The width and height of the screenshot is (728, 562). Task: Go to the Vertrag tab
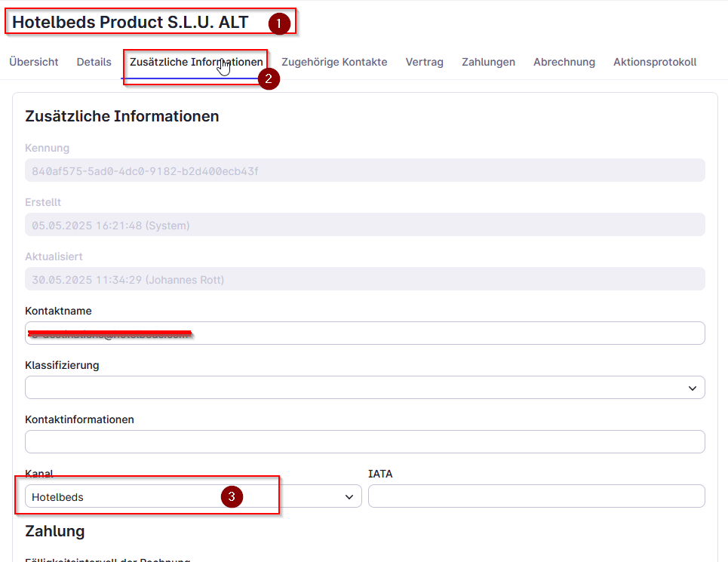tap(425, 62)
